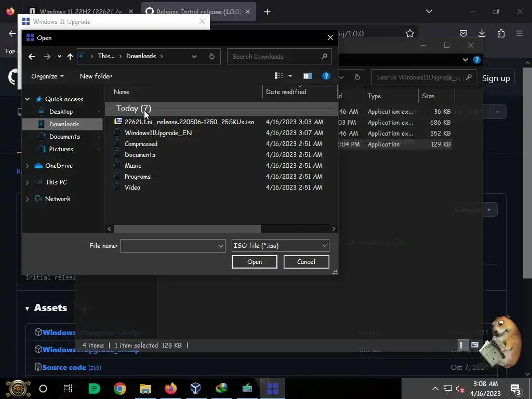Screen dimensions: 532x399
Task: Go back in the Open dialog
Action: click(32, 57)
